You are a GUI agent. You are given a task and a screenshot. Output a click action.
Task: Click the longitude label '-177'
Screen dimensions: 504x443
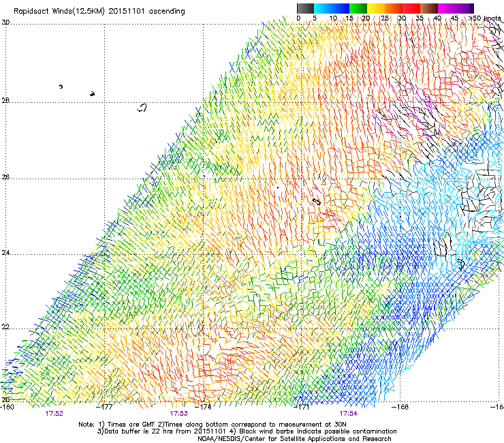(x=105, y=407)
